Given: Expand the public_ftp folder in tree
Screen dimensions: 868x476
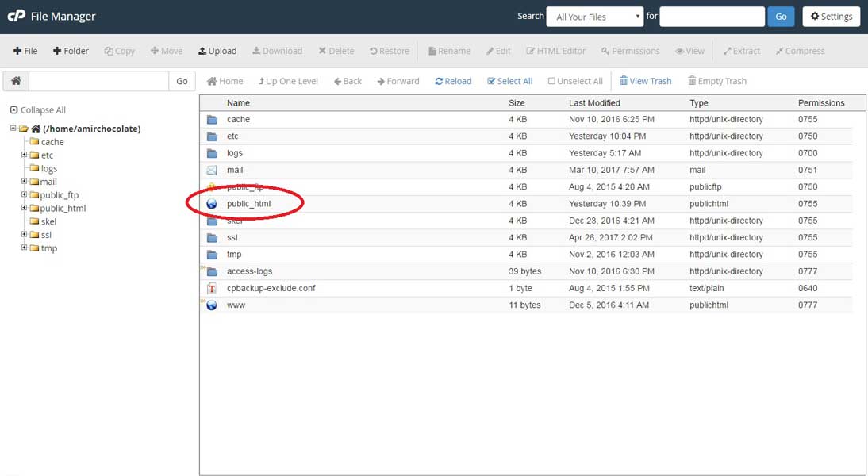Looking at the screenshot, I should (x=24, y=194).
